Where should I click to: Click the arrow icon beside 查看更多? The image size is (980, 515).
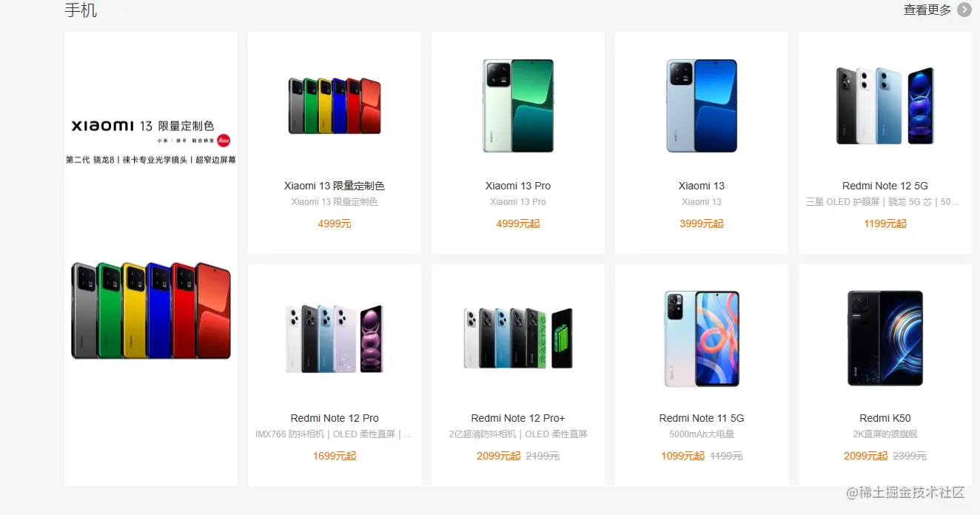[x=964, y=10]
